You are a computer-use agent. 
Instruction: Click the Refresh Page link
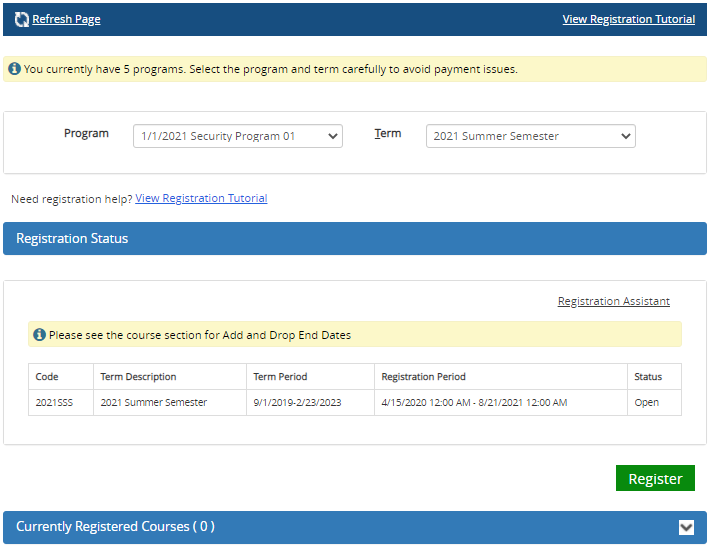coord(66,19)
